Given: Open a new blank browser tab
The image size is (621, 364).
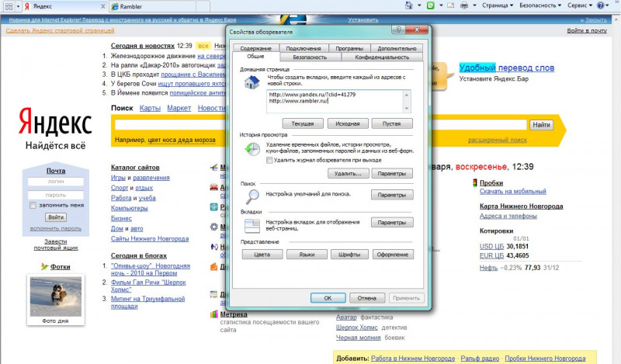Looking at the screenshot, I should pos(203,6).
